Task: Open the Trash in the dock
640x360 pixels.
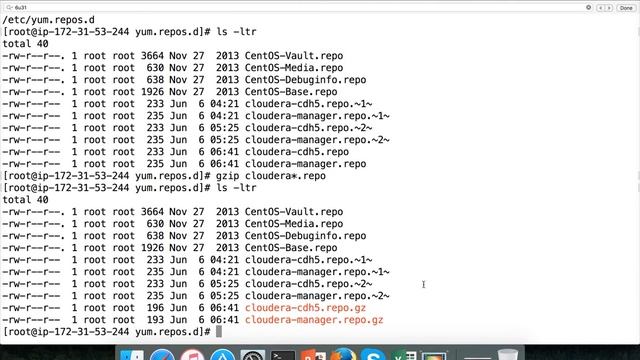Action: click(507, 355)
